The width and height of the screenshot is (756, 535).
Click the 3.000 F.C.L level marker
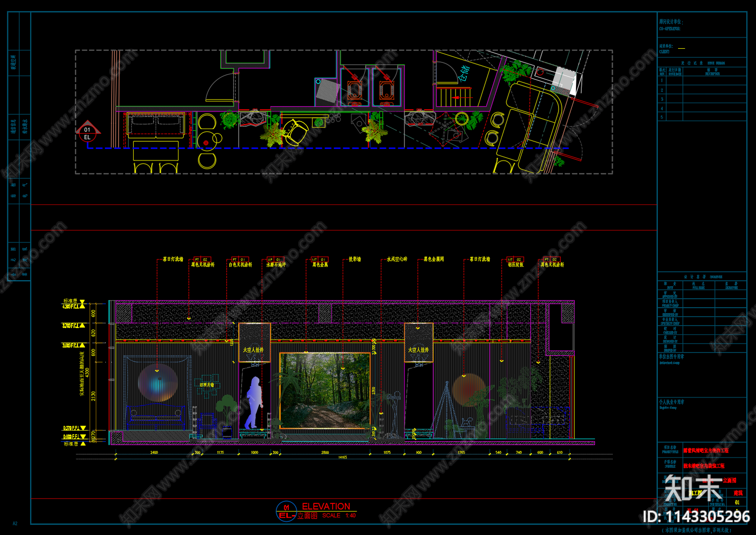click(73, 345)
